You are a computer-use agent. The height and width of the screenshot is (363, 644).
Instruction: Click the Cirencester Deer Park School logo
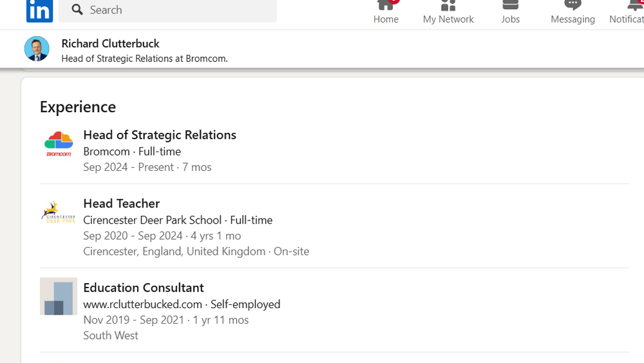click(x=59, y=212)
